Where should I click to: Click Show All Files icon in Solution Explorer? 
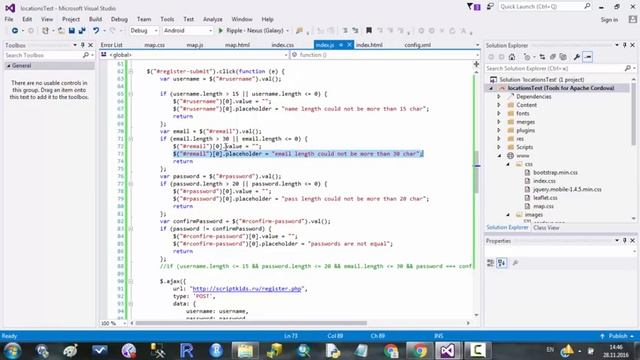coord(563,57)
